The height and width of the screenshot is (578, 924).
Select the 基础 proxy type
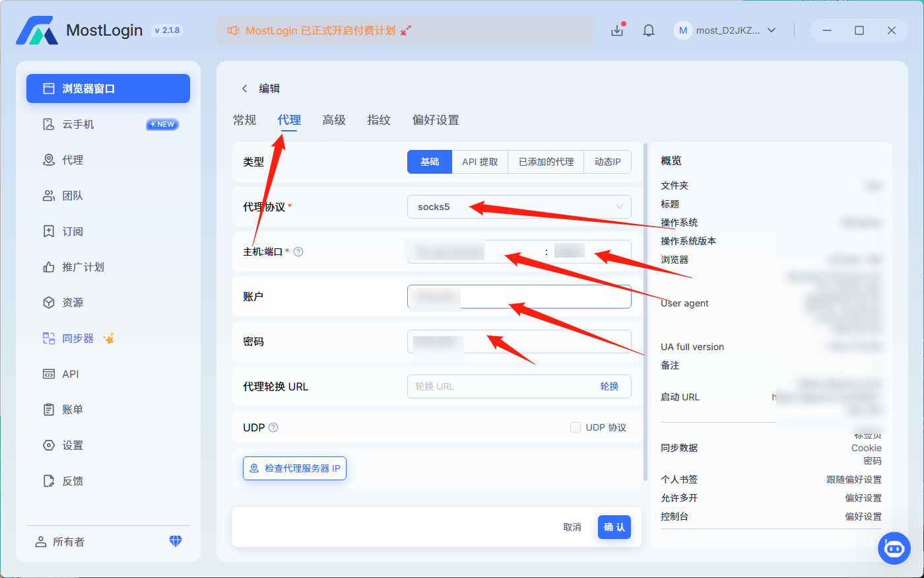click(430, 162)
